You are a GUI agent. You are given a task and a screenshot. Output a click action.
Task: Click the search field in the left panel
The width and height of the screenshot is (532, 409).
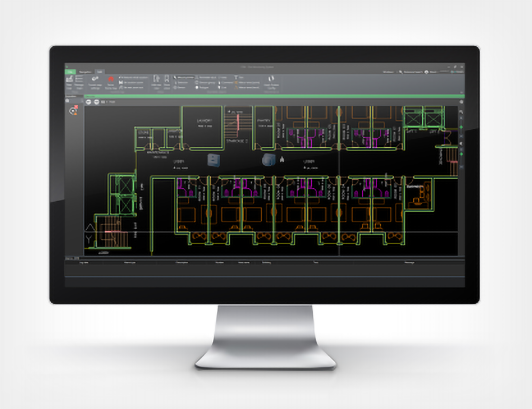coord(74,101)
